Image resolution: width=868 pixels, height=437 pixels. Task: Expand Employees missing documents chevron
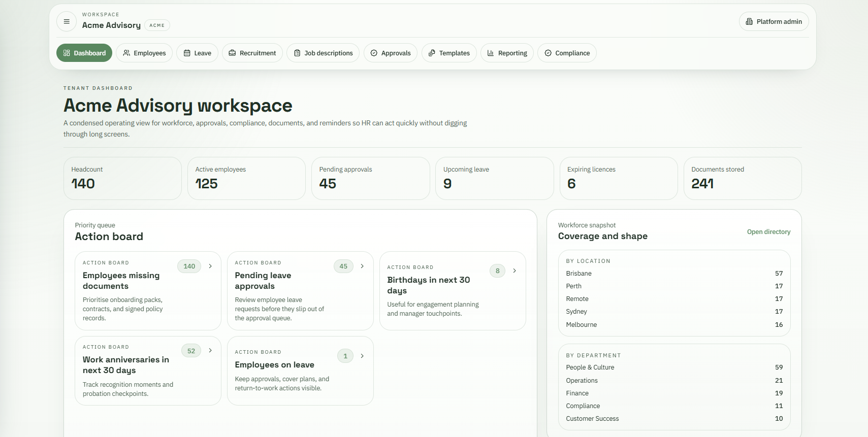[210, 266]
